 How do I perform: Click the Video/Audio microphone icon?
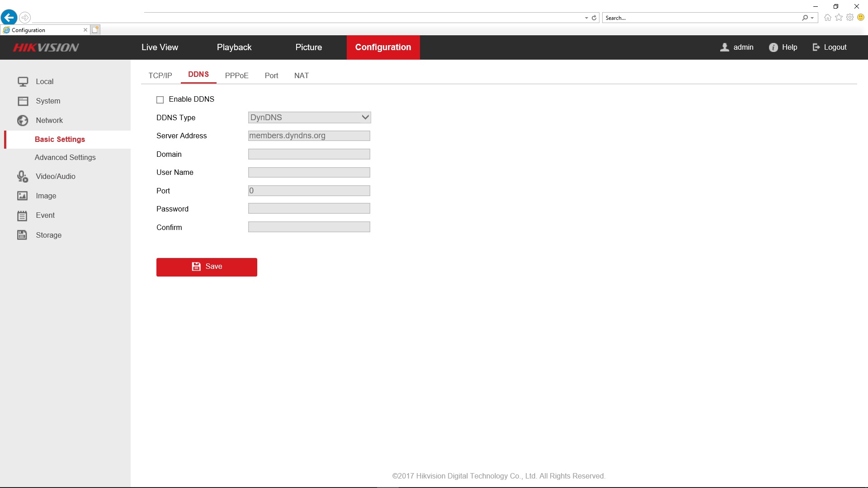coord(23,177)
